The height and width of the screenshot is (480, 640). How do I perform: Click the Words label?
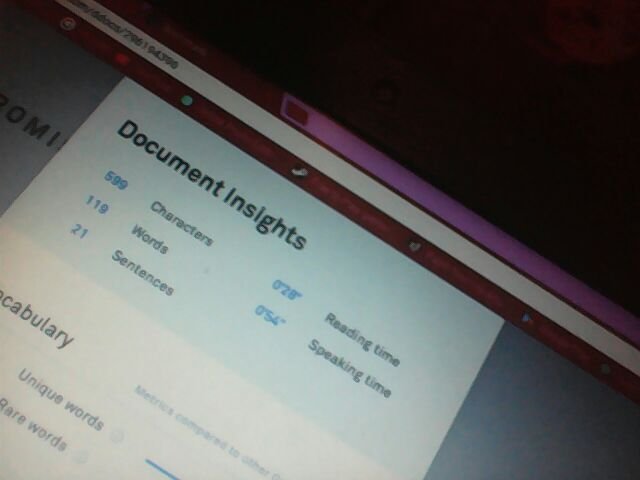[149, 239]
